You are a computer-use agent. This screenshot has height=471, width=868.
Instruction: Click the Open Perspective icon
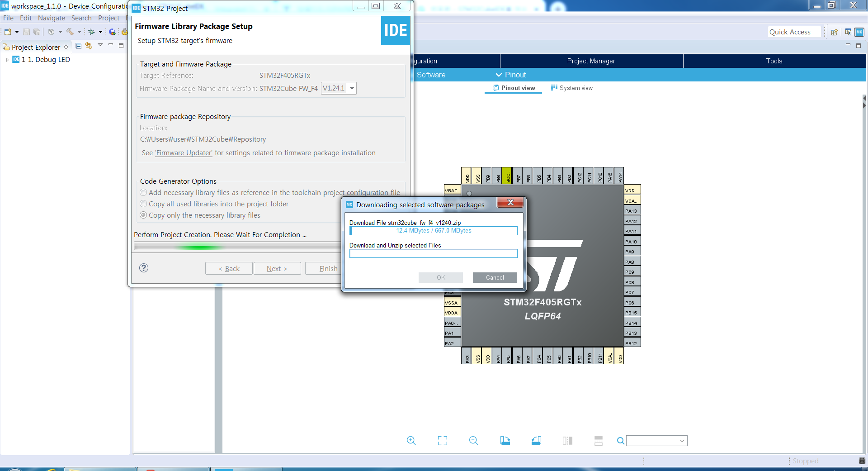click(835, 32)
